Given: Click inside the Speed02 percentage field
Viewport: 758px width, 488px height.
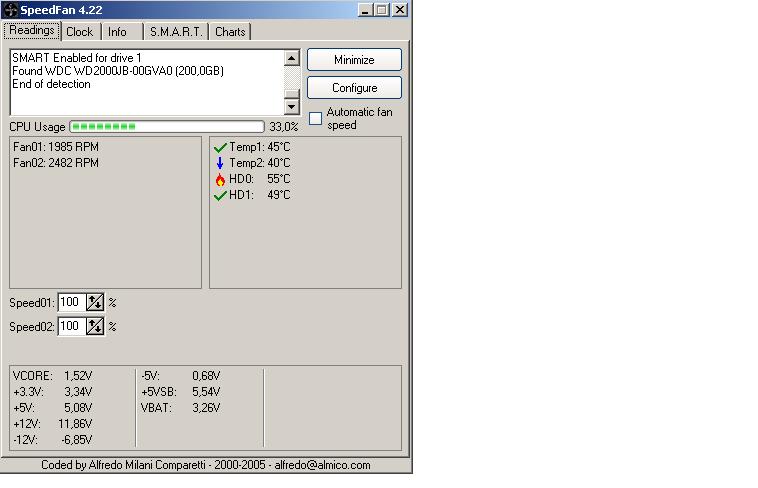Looking at the screenshot, I should (x=71, y=326).
